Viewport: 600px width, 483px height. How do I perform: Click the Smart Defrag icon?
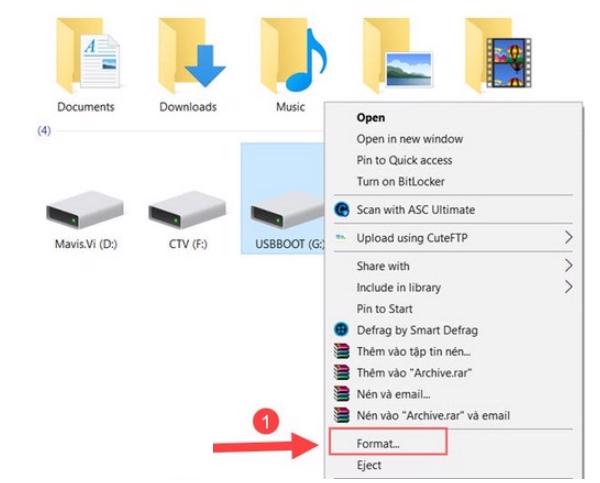[341, 330]
